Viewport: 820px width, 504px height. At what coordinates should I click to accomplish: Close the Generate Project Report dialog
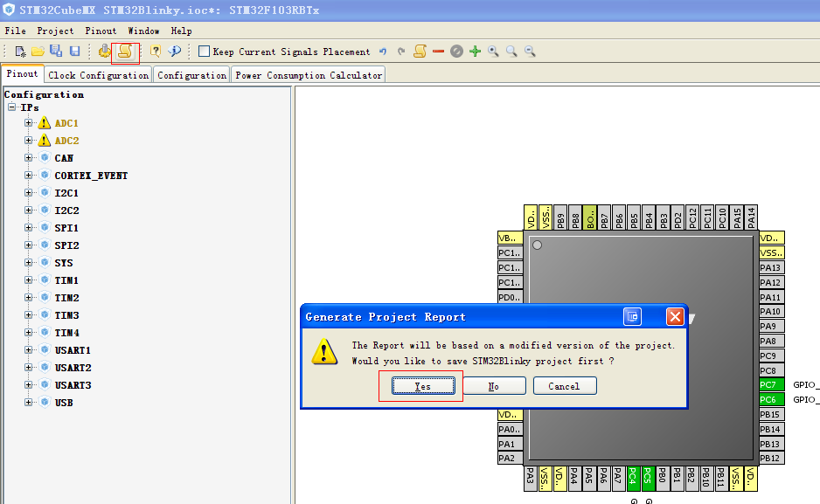pyautogui.click(x=675, y=316)
